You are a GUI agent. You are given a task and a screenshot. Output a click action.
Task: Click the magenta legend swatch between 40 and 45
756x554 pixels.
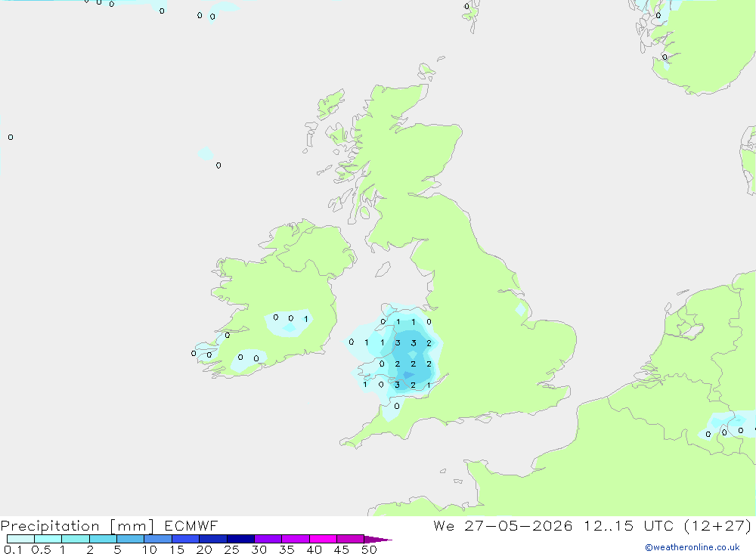point(323,539)
